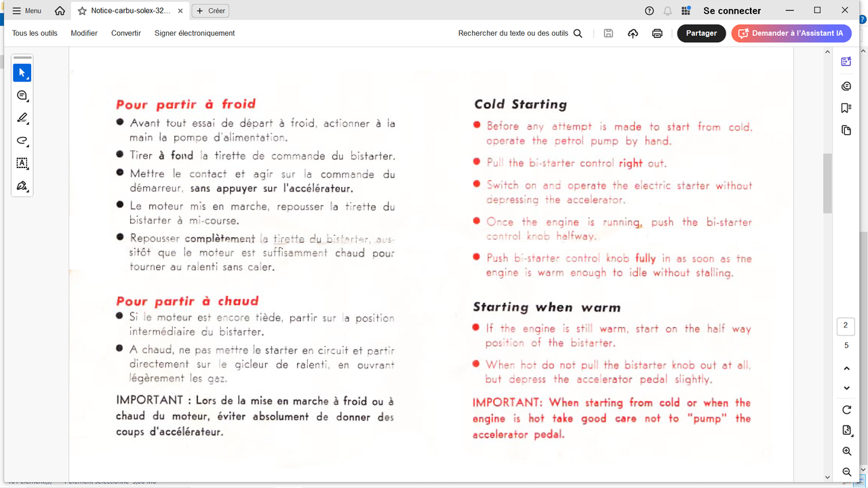Upload document to cloud icon

pyautogui.click(x=633, y=33)
